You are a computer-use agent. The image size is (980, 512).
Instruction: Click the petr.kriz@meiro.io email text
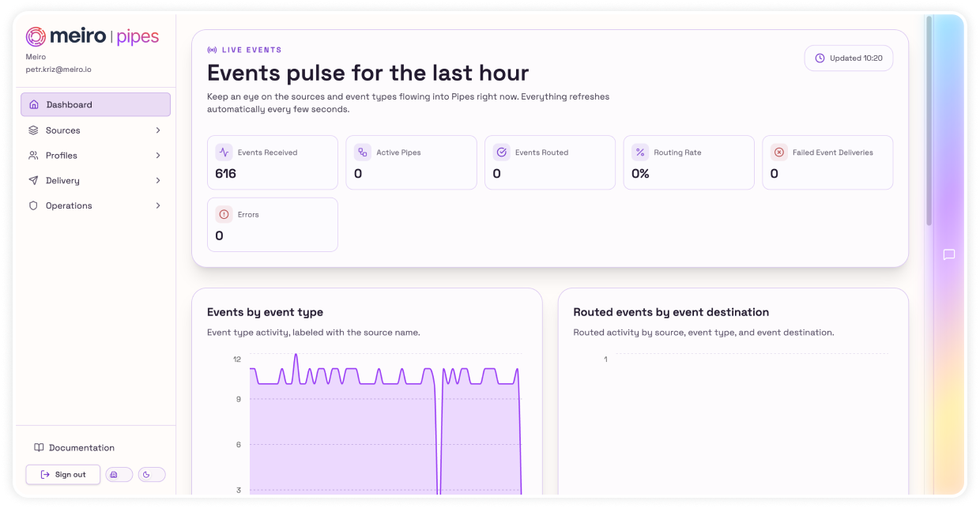pyautogui.click(x=58, y=70)
